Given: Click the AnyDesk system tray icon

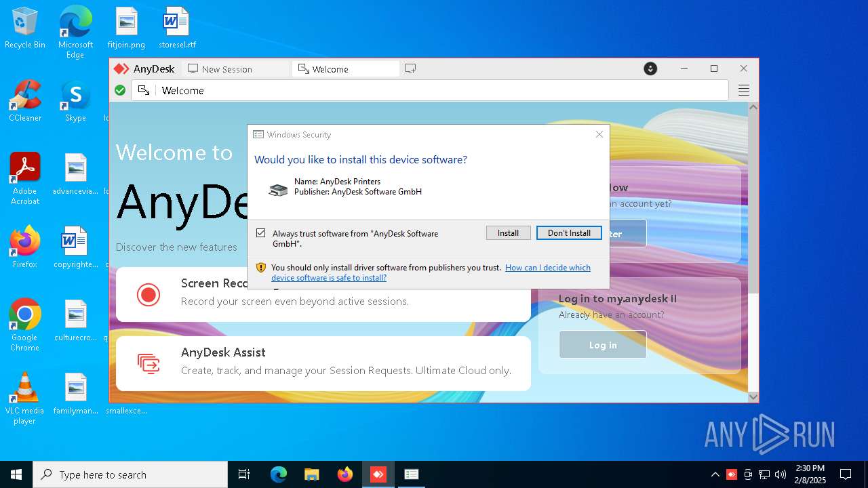Looking at the screenshot, I should 732,474.
